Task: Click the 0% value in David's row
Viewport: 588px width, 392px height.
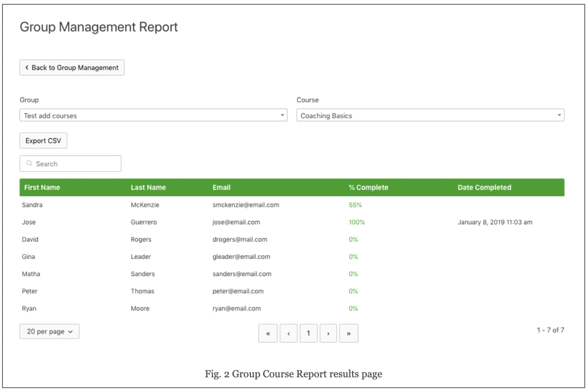Action: [353, 239]
